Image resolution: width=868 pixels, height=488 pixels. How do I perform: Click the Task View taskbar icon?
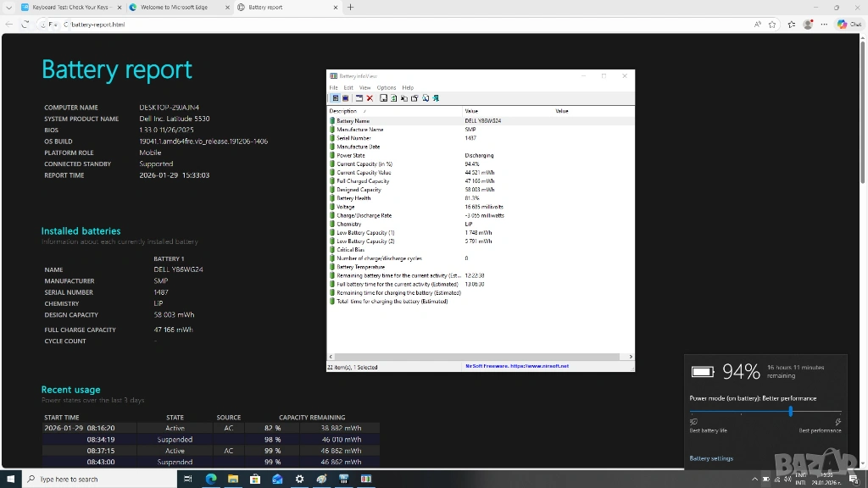point(188,480)
